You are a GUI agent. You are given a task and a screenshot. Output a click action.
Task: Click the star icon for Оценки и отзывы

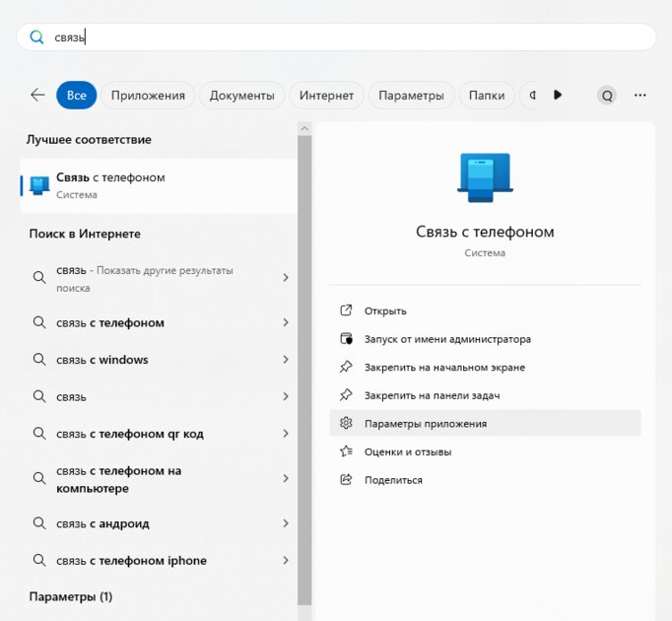[x=346, y=451]
